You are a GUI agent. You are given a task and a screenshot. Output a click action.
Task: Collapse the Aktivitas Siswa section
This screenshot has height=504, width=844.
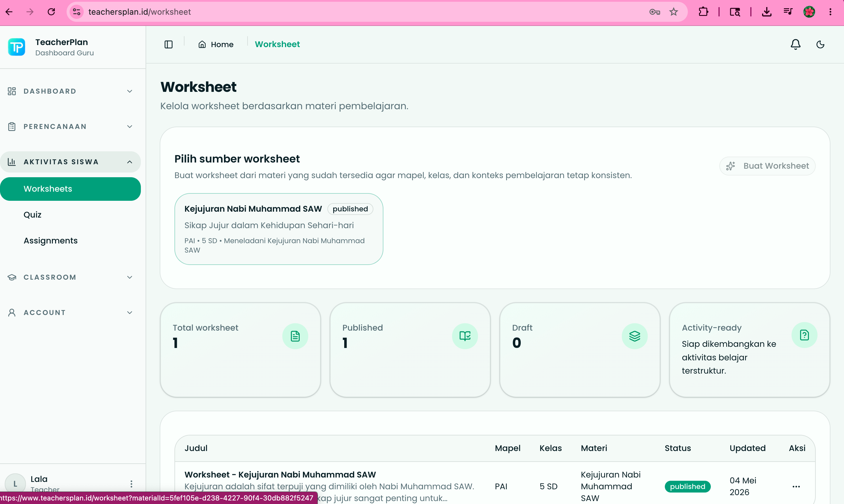click(70, 162)
